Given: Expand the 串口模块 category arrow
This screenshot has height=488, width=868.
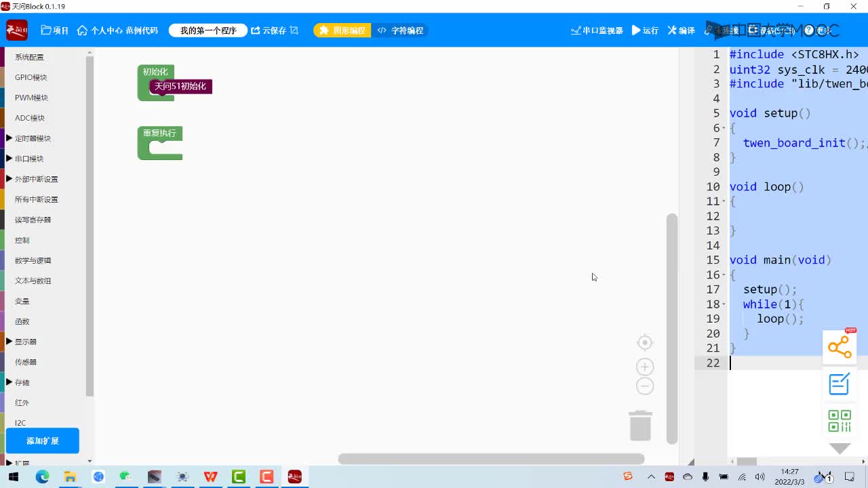Looking at the screenshot, I should pyautogui.click(x=9, y=159).
